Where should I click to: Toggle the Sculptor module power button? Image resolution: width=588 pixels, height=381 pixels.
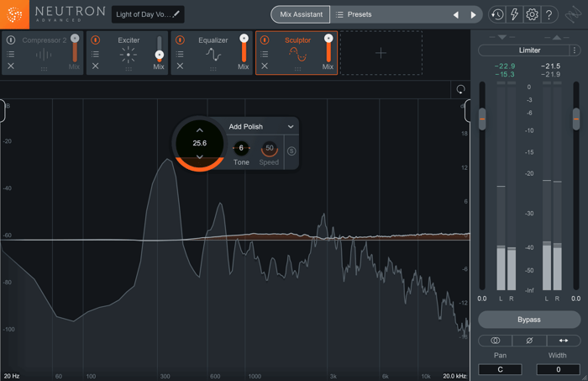pos(265,40)
